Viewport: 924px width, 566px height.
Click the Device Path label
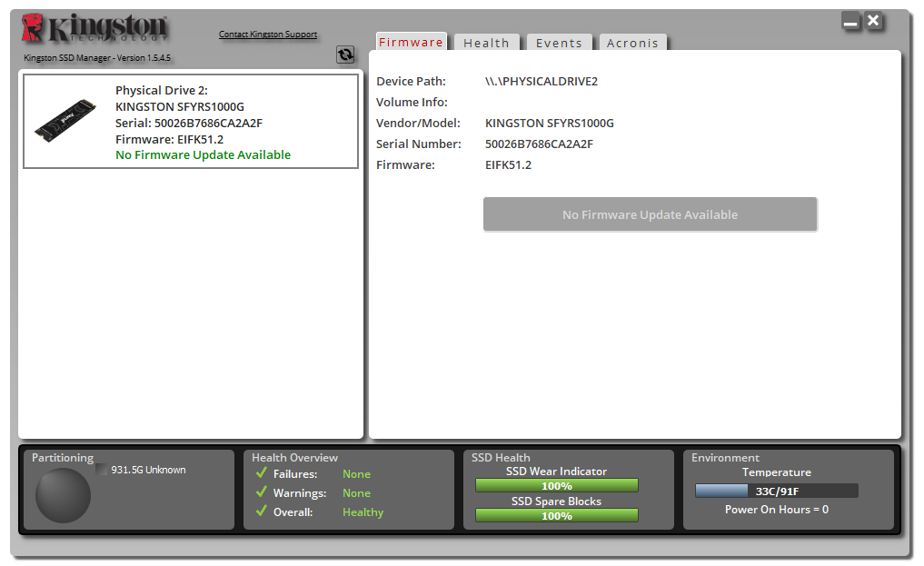(411, 81)
